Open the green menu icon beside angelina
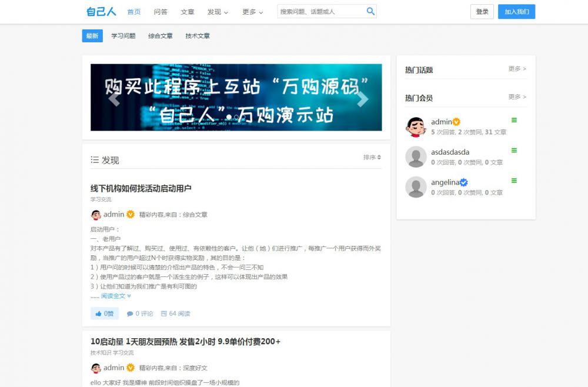The width and height of the screenshot is (588, 387). click(x=514, y=181)
